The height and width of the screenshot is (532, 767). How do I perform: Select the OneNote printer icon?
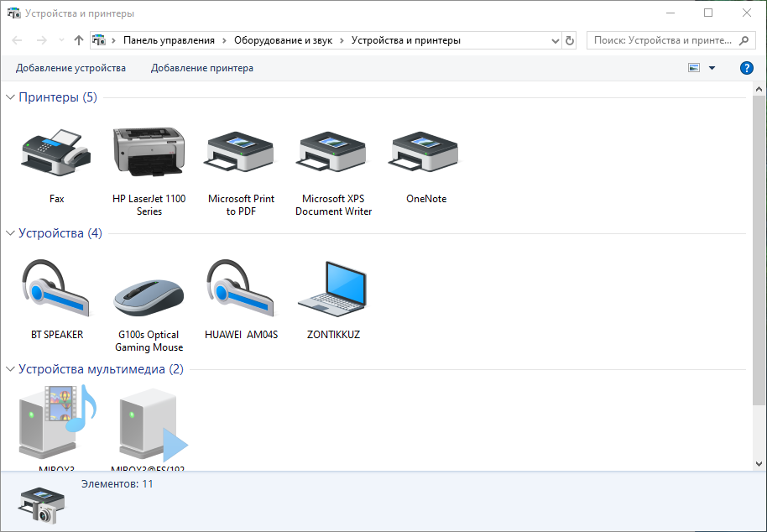[x=424, y=151]
